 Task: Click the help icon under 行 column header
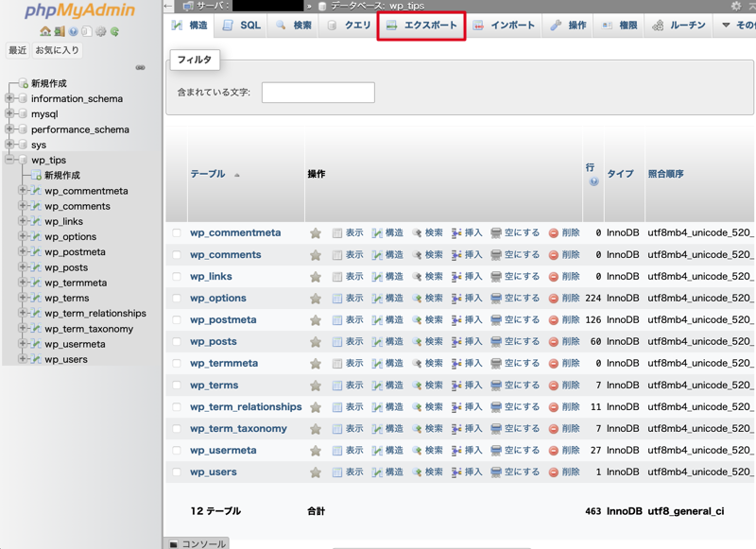tap(594, 181)
